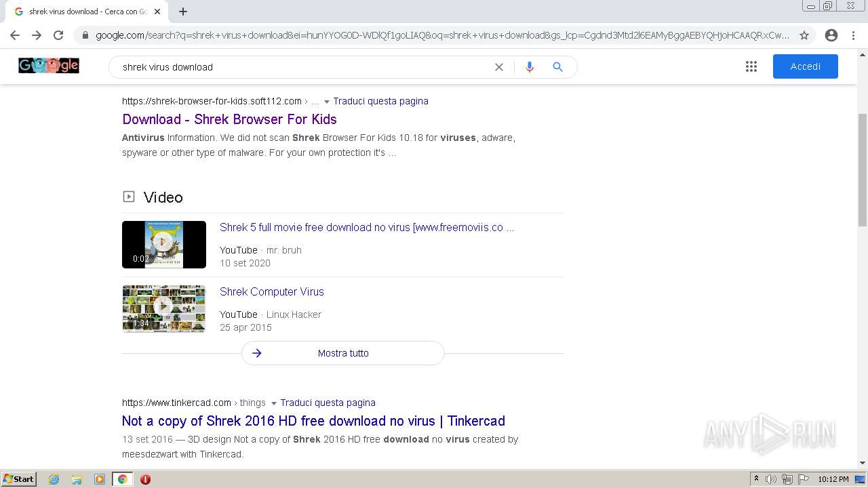Clear the search box text

(499, 67)
